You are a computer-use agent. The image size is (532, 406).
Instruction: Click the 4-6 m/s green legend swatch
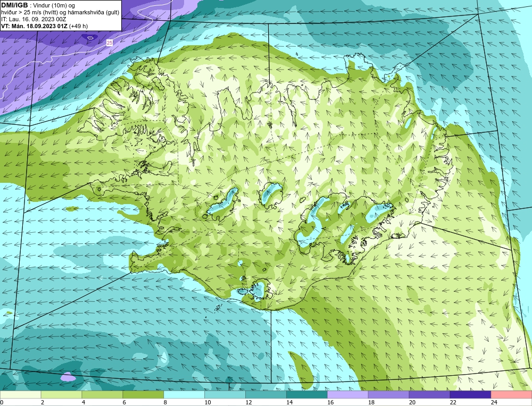click(x=102, y=395)
